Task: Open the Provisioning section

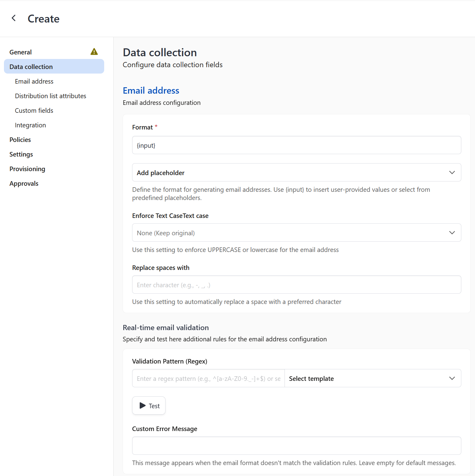Action: pos(27,169)
